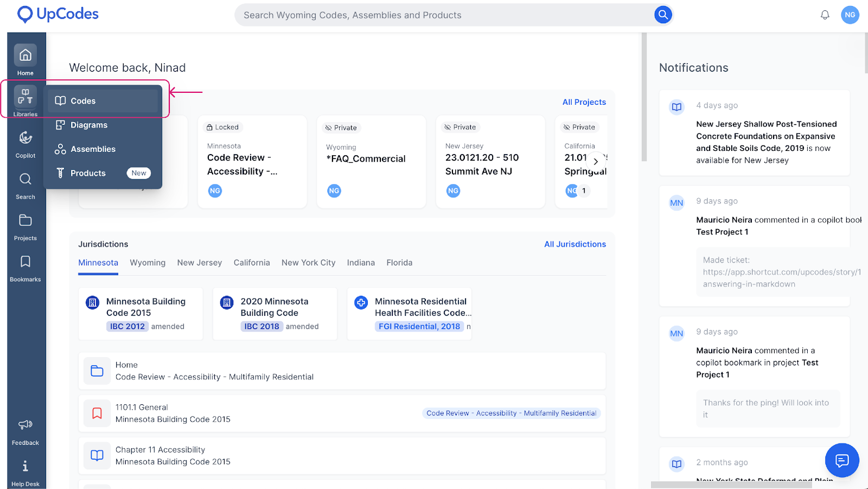Click NG avatar on Summit Ave NJ card
Screen dimensions: 868x489
[453, 190]
